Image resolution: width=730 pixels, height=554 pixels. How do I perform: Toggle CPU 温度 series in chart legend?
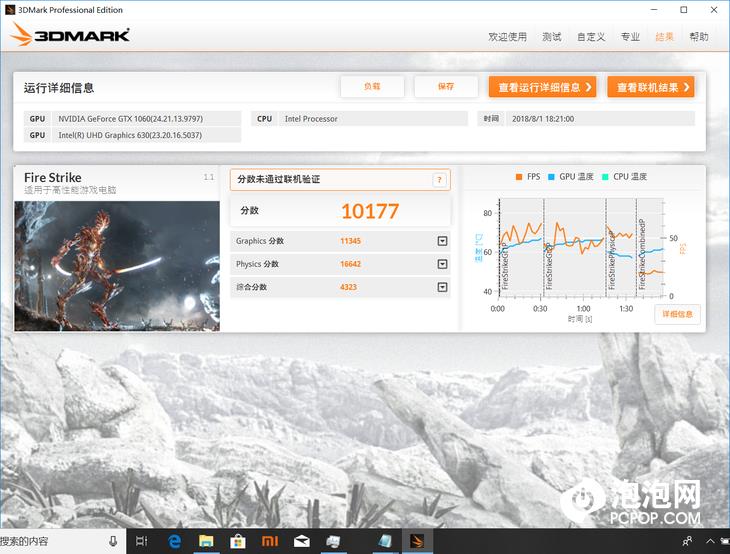624,177
